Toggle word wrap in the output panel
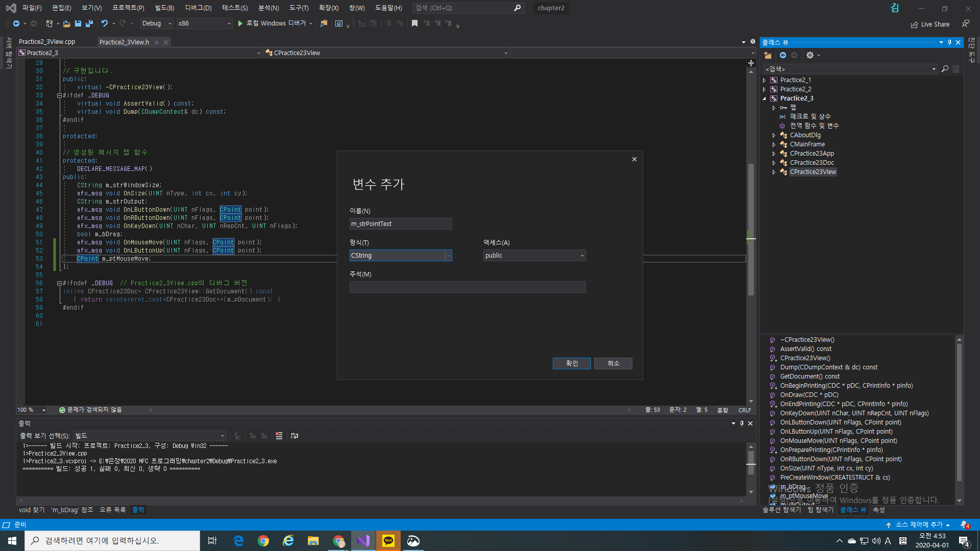Viewport: 980px width, 551px height. coord(295,436)
